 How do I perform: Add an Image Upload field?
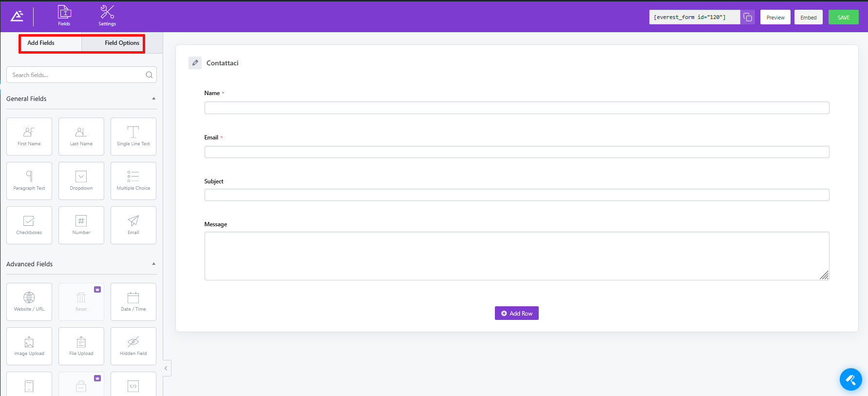point(29,346)
